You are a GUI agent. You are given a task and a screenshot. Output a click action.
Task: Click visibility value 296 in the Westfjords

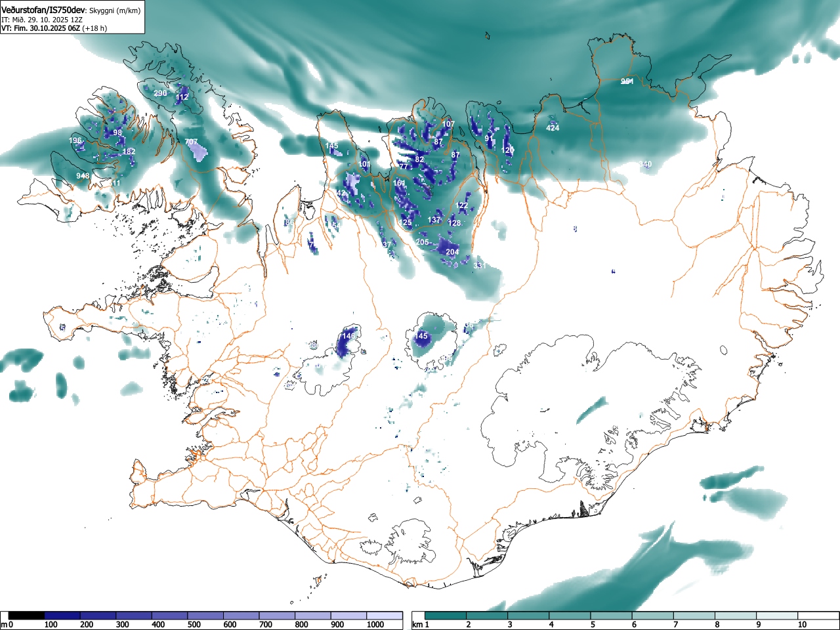point(160,93)
